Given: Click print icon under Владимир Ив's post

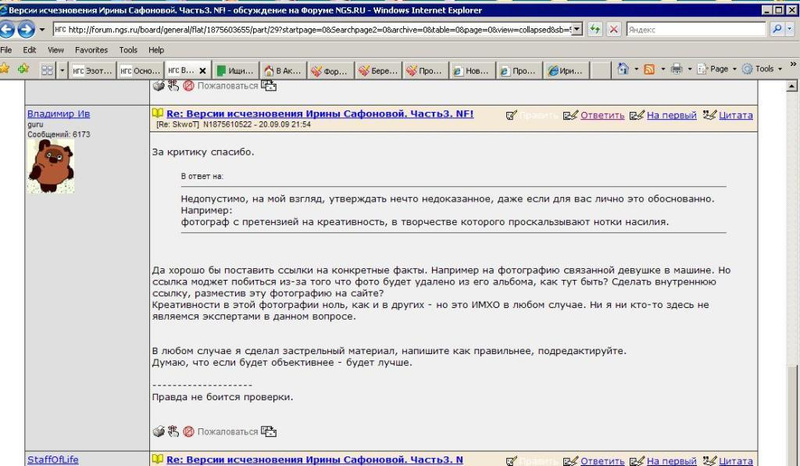Looking at the screenshot, I should (158, 432).
